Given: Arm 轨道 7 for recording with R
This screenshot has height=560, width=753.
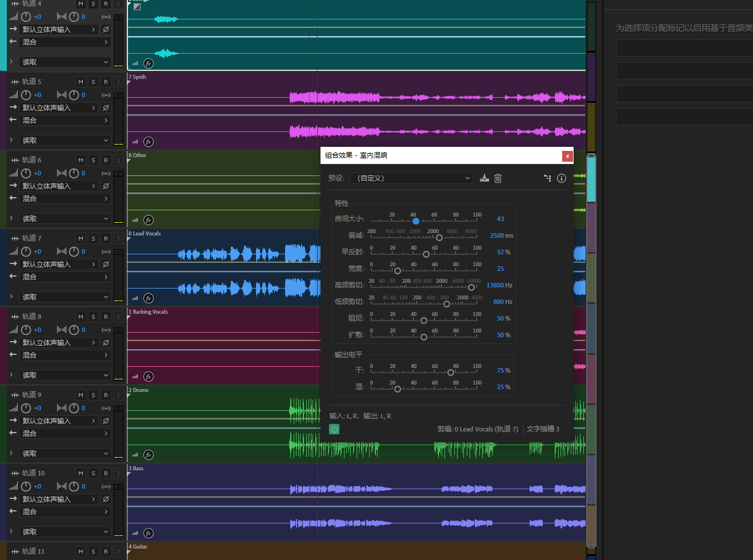Looking at the screenshot, I should point(106,238).
